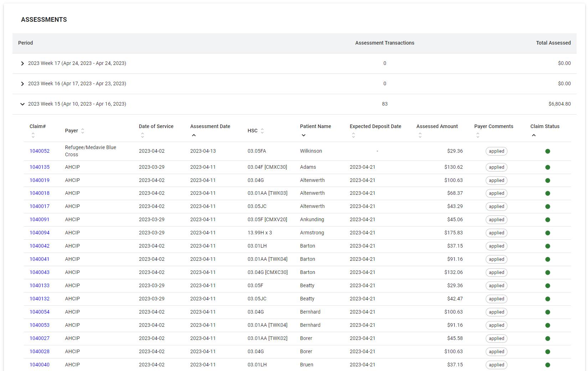Open claim 1040018 link
The height and width of the screenshot is (371, 588).
coord(40,193)
